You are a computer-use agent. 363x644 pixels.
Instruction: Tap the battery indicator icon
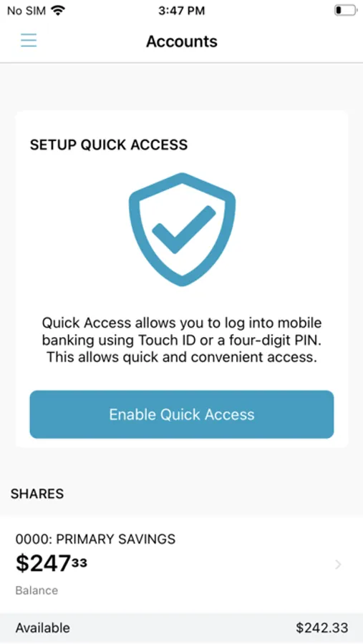point(345,11)
